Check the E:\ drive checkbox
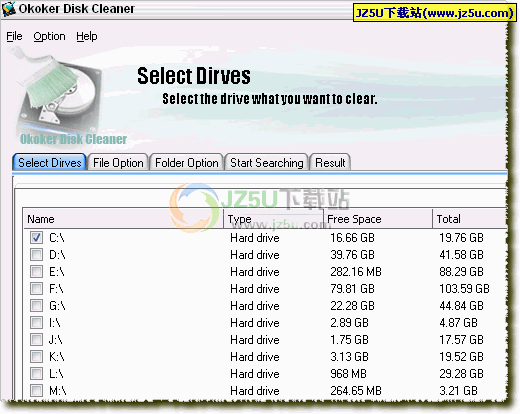520x414 pixels. point(36,272)
